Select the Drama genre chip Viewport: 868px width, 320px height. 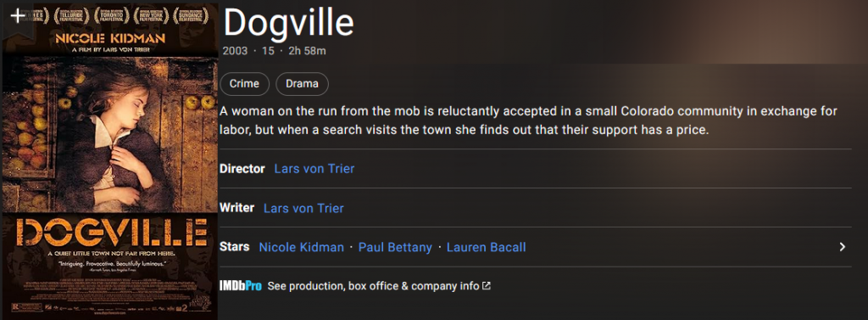click(x=303, y=84)
